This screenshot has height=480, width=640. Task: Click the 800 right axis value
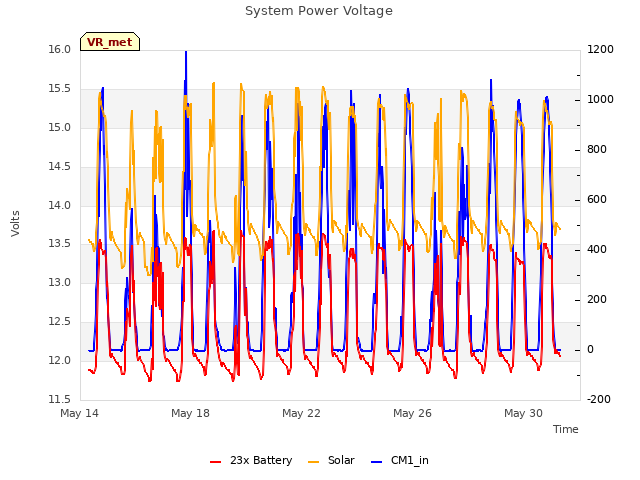(x=597, y=150)
